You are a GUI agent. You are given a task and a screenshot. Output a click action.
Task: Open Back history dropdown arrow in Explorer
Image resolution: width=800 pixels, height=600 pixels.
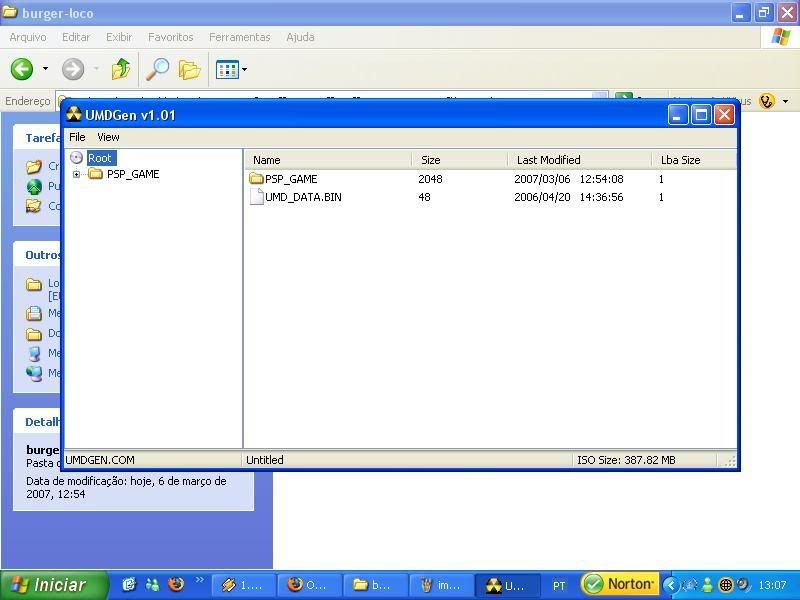(45, 68)
